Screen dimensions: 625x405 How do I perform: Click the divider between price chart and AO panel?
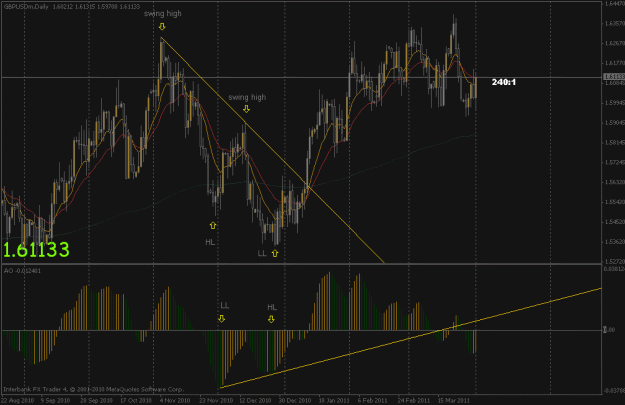point(301,264)
